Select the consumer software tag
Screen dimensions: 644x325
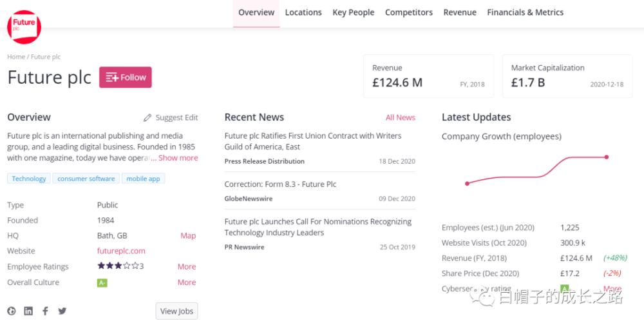coord(86,179)
